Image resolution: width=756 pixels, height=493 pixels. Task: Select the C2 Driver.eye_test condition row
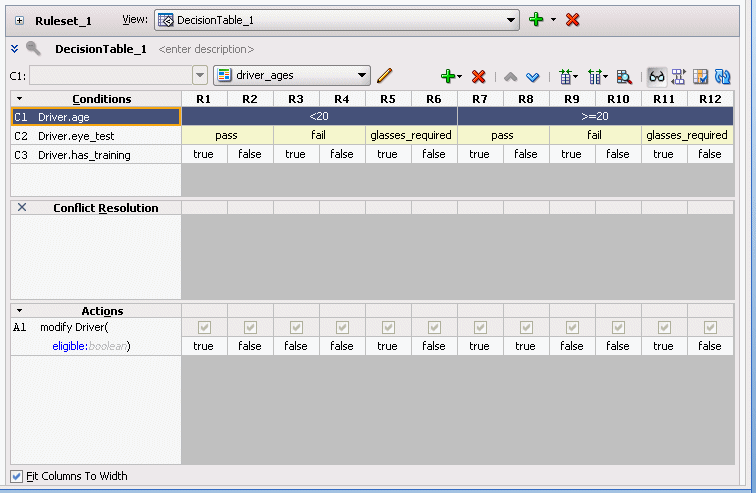(x=95, y=136)
